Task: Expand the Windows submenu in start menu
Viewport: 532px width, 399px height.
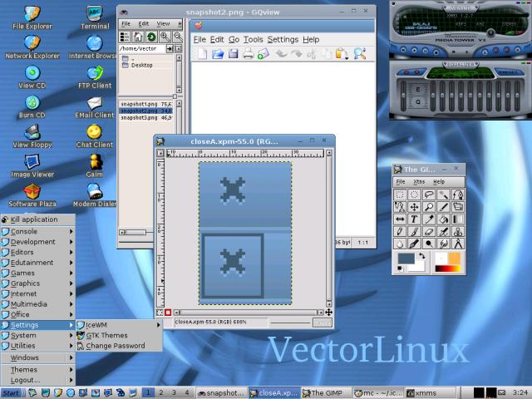Action: [x=37, y=357]
